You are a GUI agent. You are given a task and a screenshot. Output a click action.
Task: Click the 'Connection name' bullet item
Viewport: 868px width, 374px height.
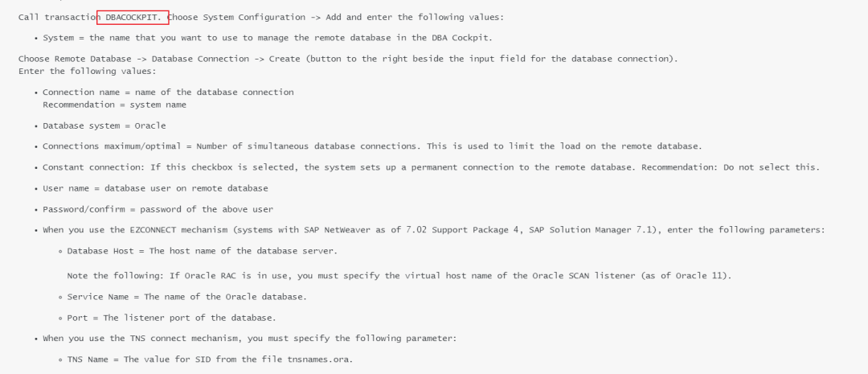(168, 92)
